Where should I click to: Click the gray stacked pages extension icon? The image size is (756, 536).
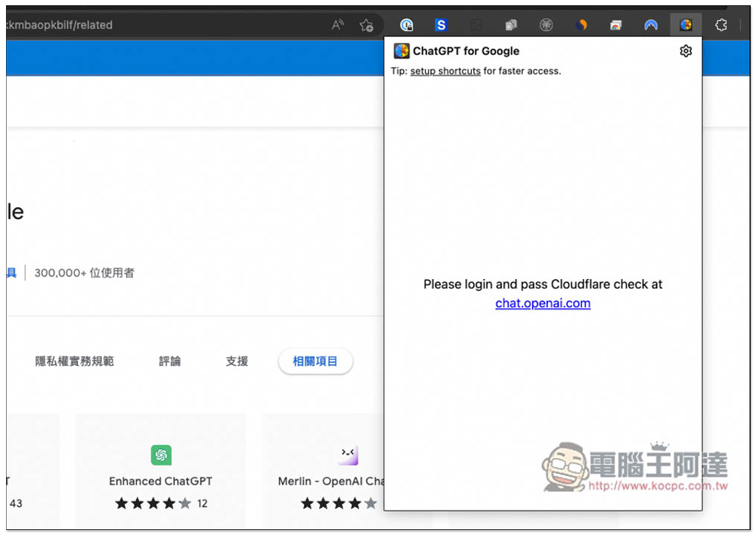[511, 25]
